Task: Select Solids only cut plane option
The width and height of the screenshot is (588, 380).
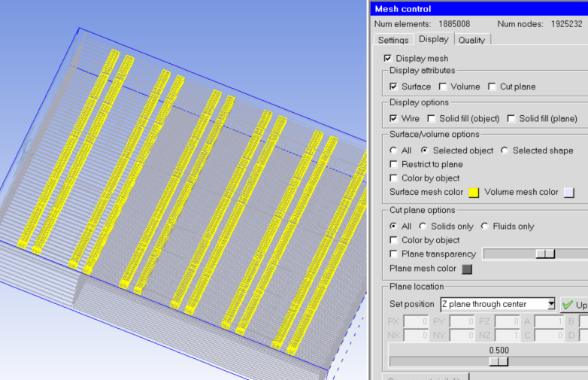Action: tap(423, 226)
